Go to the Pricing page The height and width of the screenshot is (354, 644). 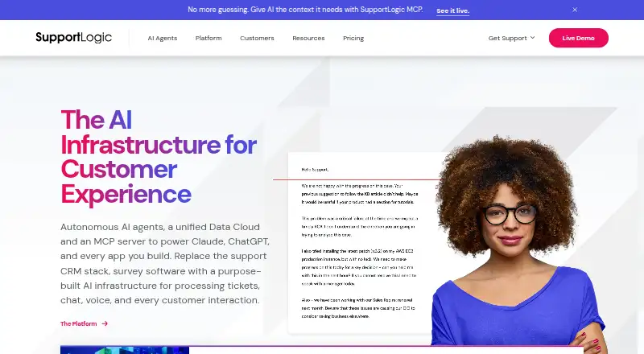click(353, 38)
